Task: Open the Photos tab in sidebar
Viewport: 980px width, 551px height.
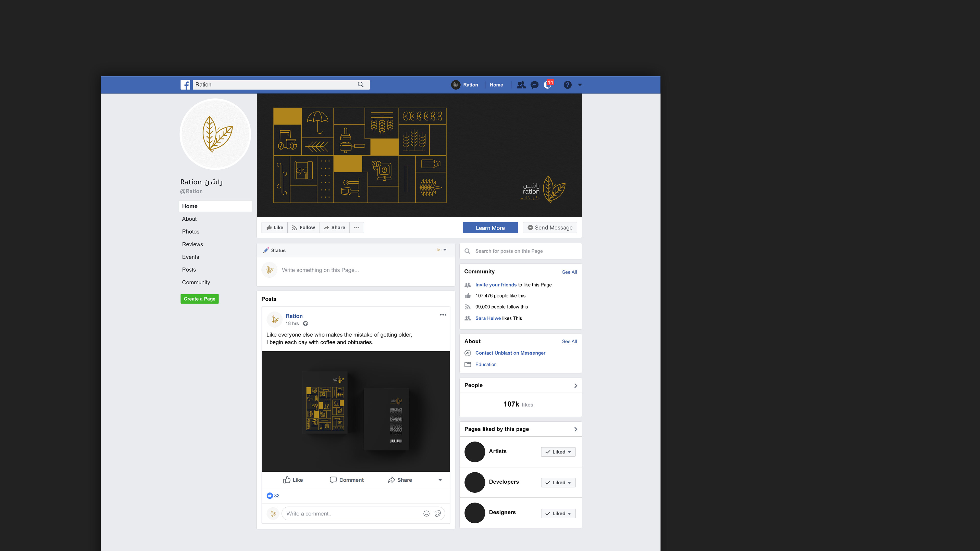Action: point(191,232)
